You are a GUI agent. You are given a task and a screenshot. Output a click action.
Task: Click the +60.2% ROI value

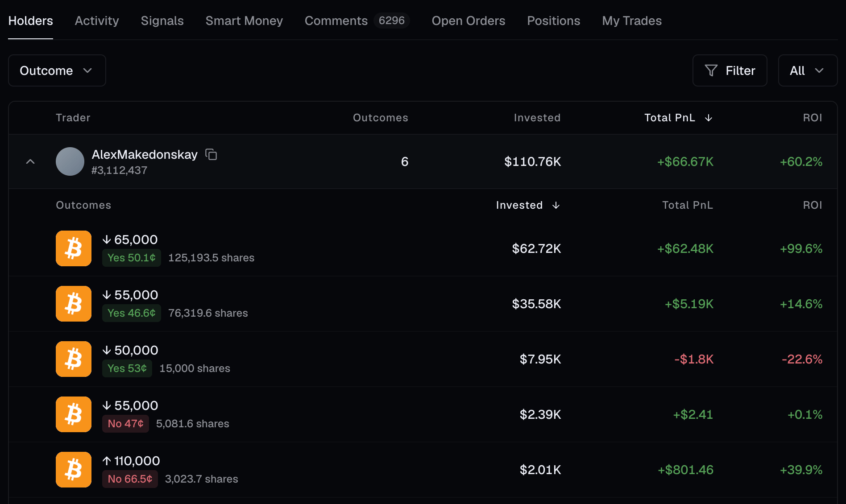click(801, 161)
